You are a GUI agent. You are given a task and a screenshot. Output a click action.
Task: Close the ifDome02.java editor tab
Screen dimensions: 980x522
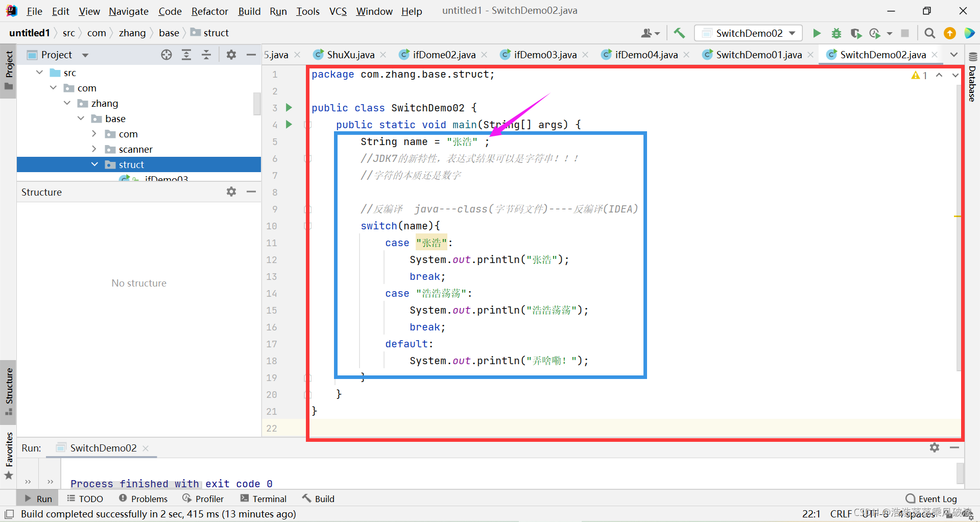click(x=484, y=55)
